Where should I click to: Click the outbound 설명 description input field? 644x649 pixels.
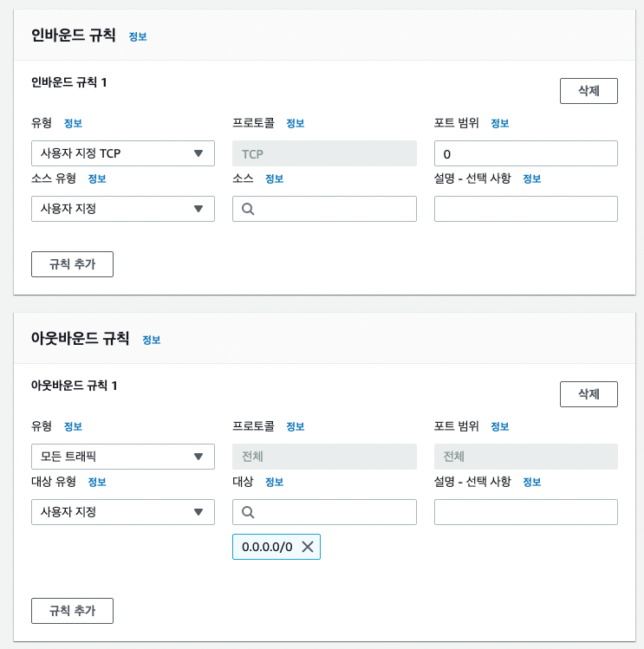click(x=526, y=512)
